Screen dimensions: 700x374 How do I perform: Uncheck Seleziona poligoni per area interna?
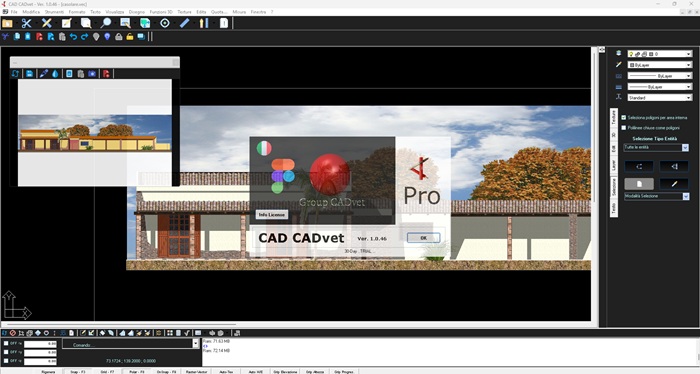624,118
